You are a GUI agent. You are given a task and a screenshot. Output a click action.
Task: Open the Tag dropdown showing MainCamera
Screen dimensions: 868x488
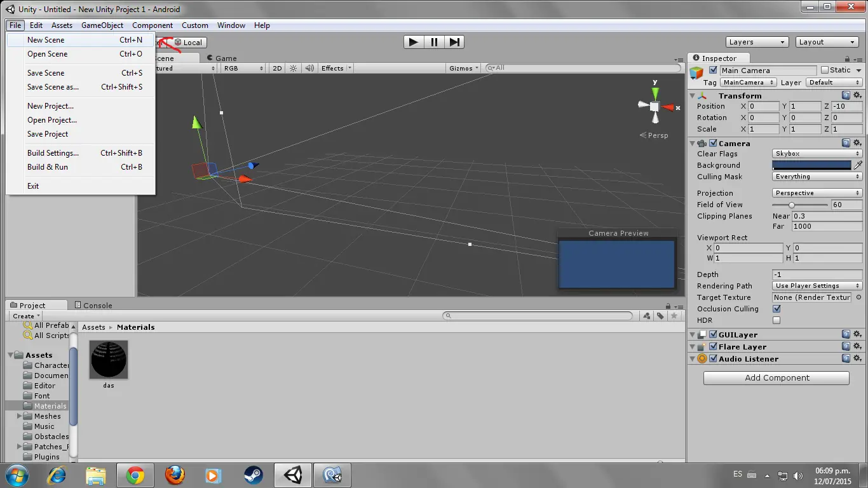click(x=749, y=83)
